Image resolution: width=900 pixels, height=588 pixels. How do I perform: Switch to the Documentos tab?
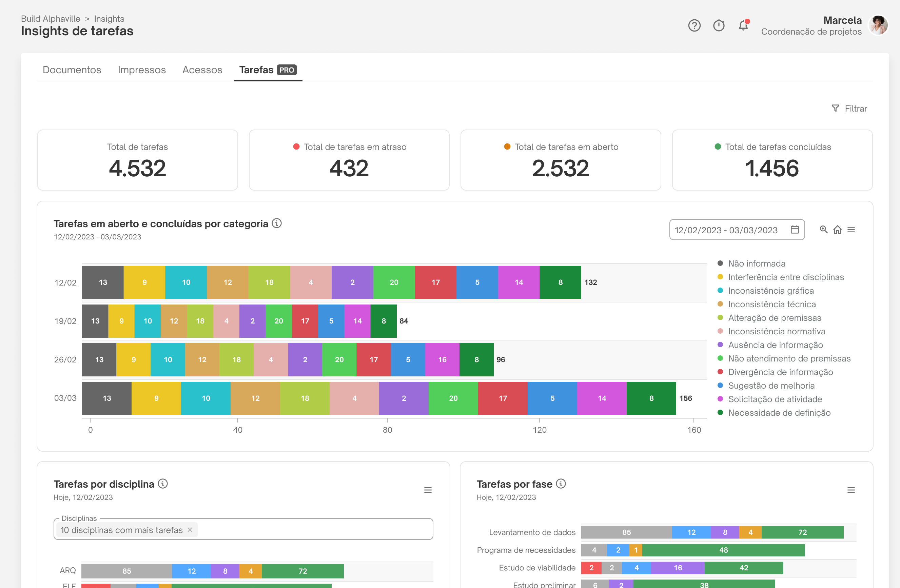click(72, 70)
